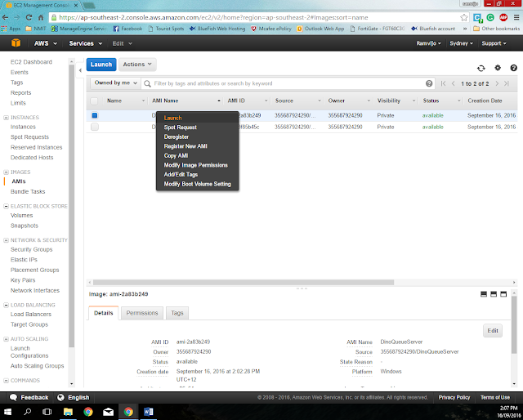Screen dimensions: 523x420
Task: Open the Ramvijo account dropdown
Action: [428, 43]
